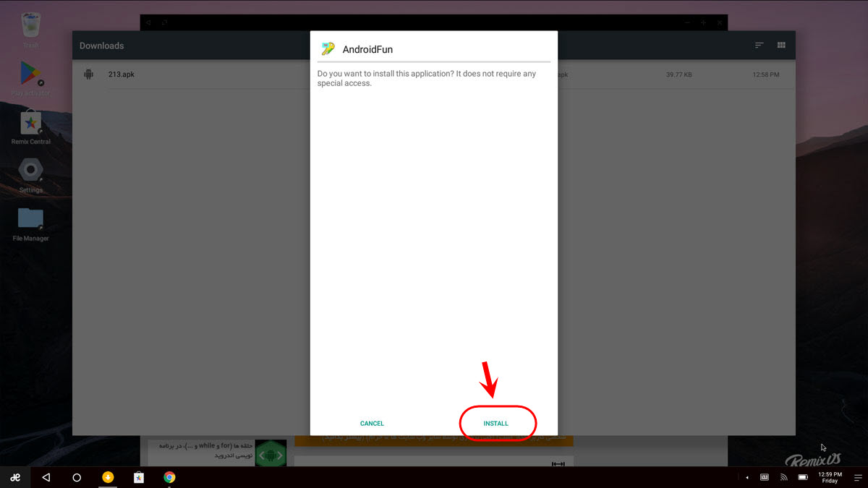Open the Remix OS start menu
The width and height of the screenshot is (868, 488).
[14, 477]
